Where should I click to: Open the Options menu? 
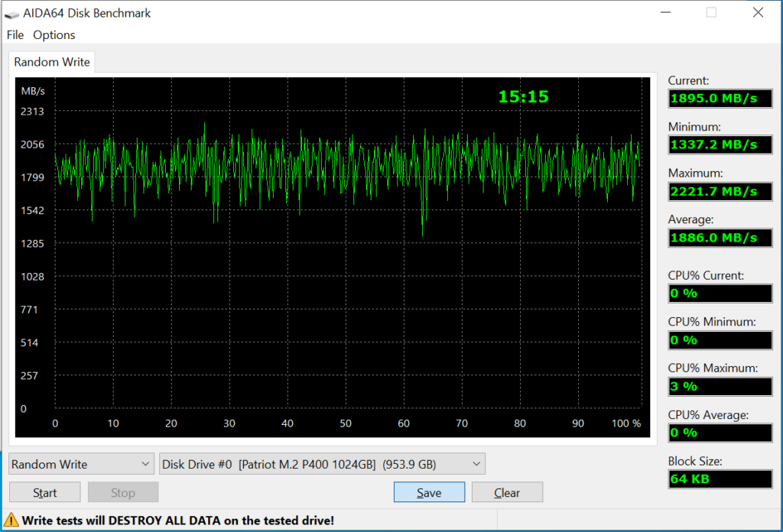pos(54,34)
